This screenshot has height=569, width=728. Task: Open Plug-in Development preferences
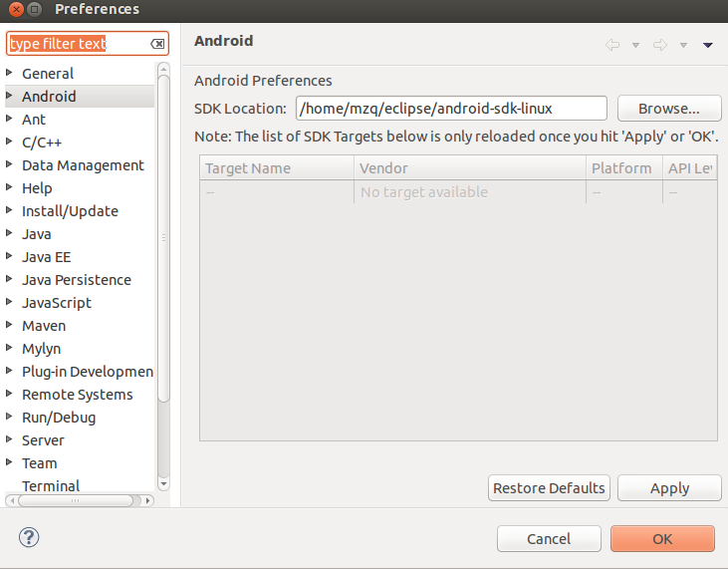tap(88, 371)
